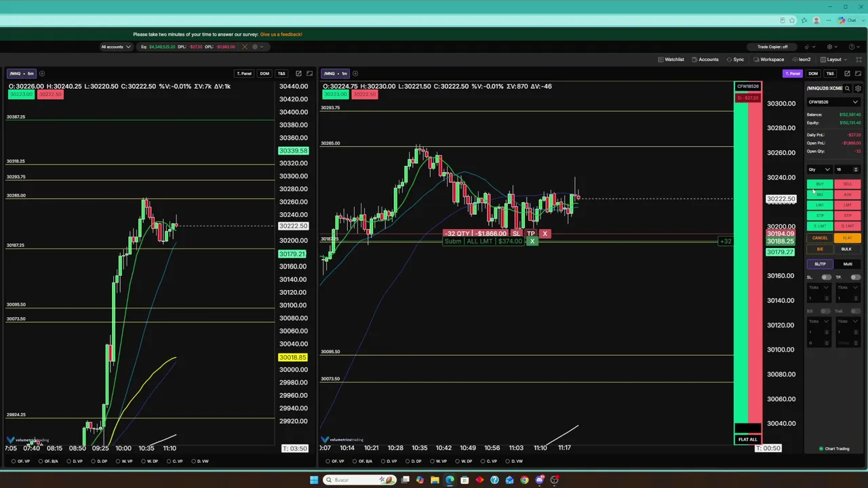The width and height of the screenshot is (868, 488).
Task: Open TP Ticks unit dropdown
Action: [x=848, y=287]
